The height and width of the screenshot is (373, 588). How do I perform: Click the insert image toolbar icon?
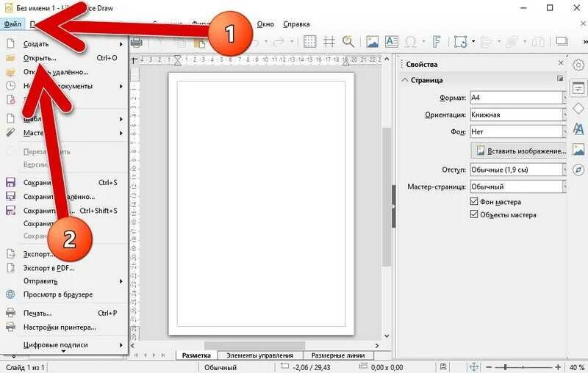coord(372,41)
